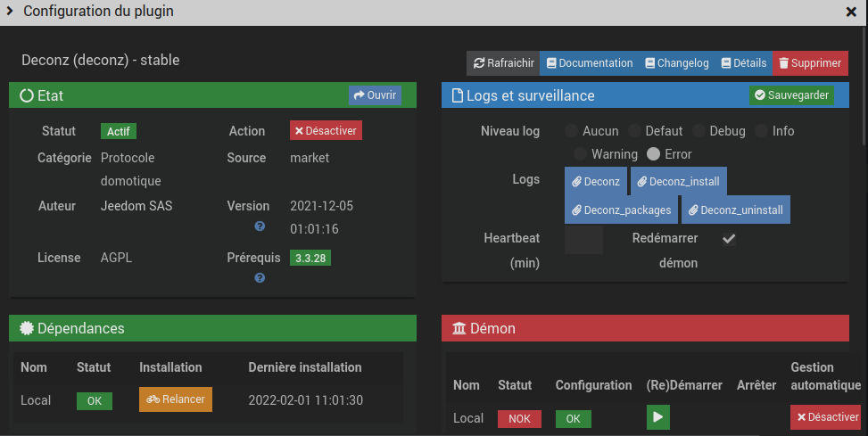This screenshot has height=436, width=868.
Task: Save log settings with Sauvegarder
Action: pos(791,95)
